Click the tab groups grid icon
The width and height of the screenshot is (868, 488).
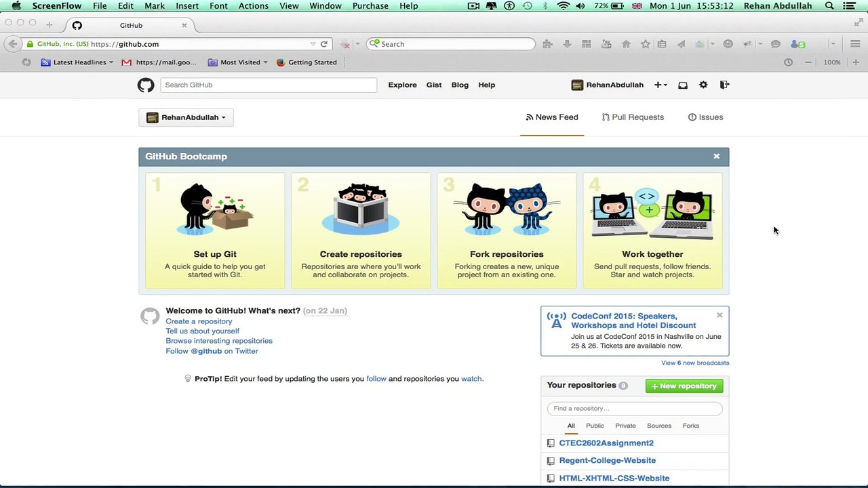pos(587,44)
